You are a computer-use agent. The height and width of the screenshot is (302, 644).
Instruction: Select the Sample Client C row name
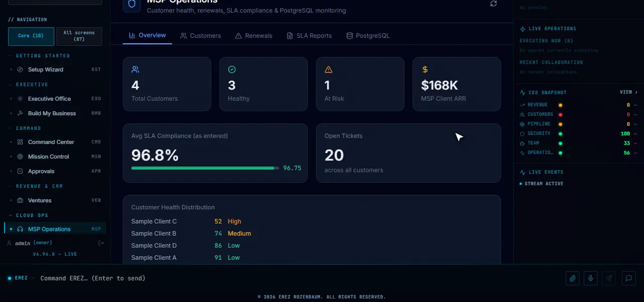pyautogui.click(x=154, y=221)
